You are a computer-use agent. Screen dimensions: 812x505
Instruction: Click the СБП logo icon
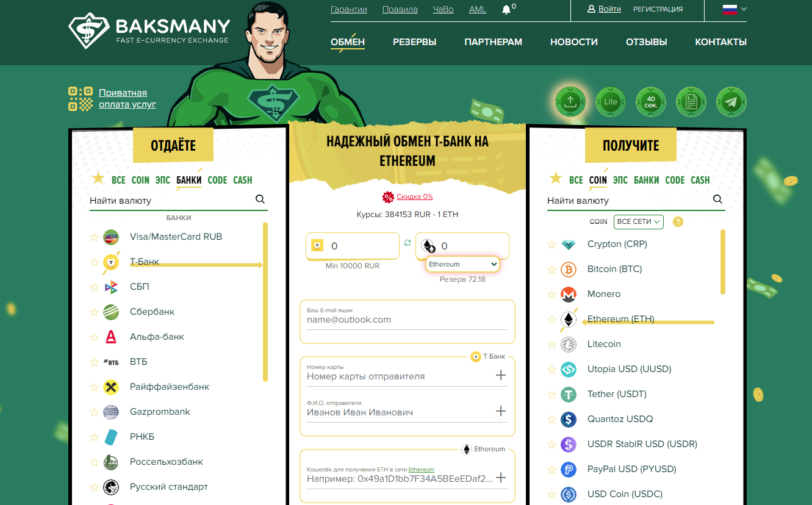point(111,287)
